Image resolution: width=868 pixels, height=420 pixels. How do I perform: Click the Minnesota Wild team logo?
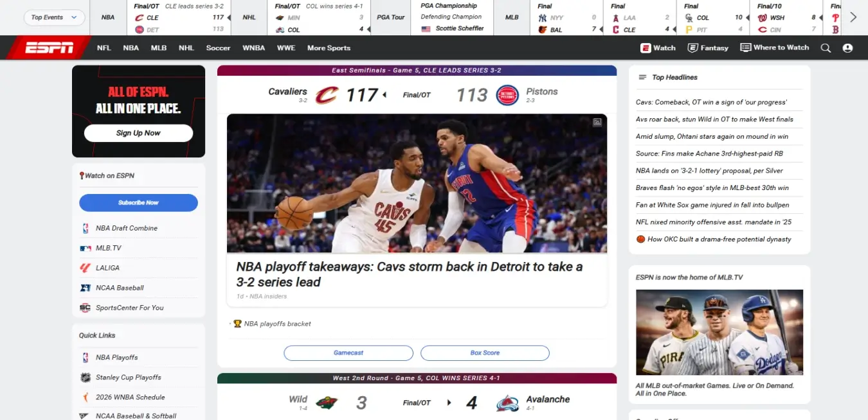click(327, 403)
